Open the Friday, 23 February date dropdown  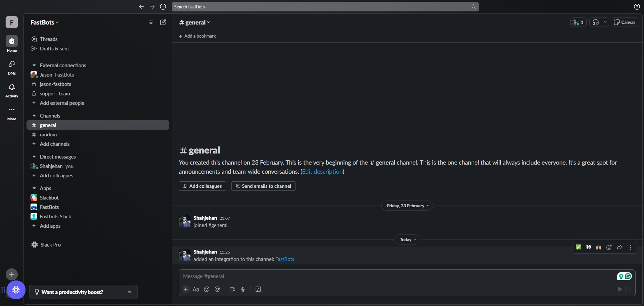[407, 206]
